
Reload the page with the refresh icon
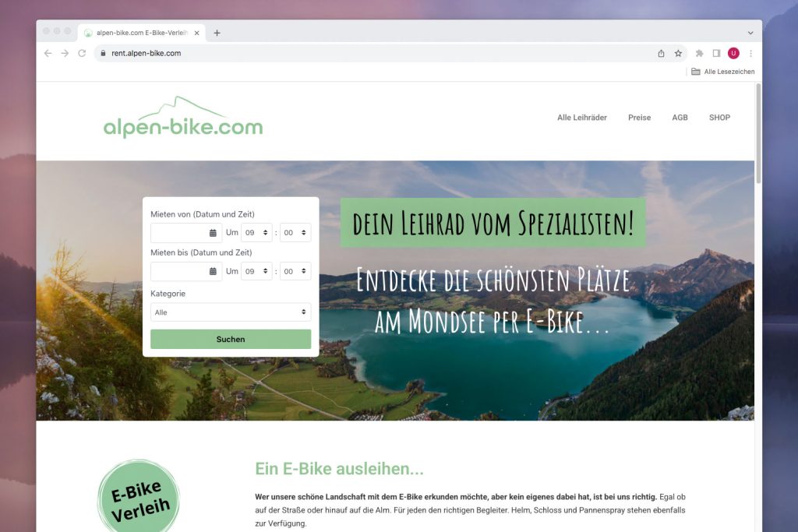[x=82, y=54]
